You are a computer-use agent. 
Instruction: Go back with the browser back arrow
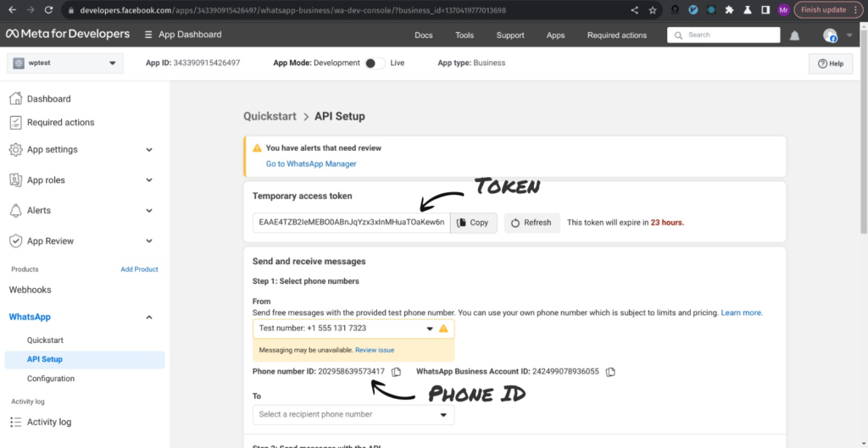(x=12, y=10)
